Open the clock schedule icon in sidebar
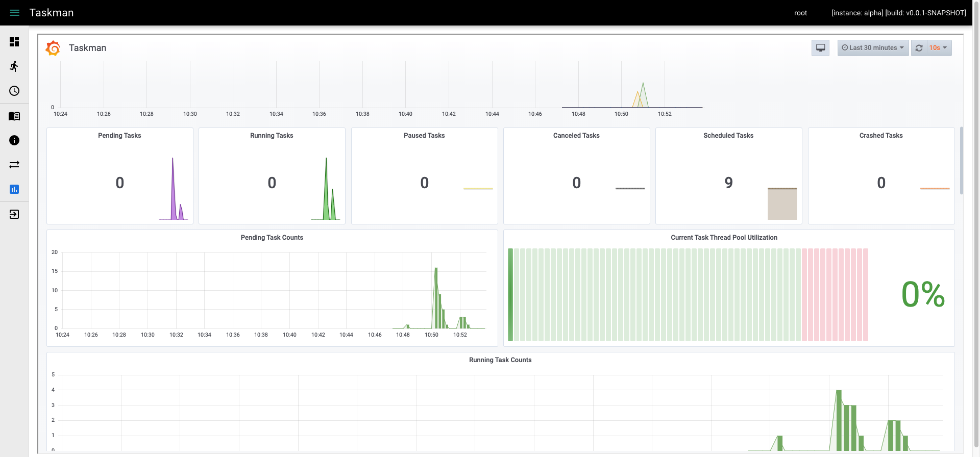Screen dimensions: 980x457 click(x=14, y=91)
